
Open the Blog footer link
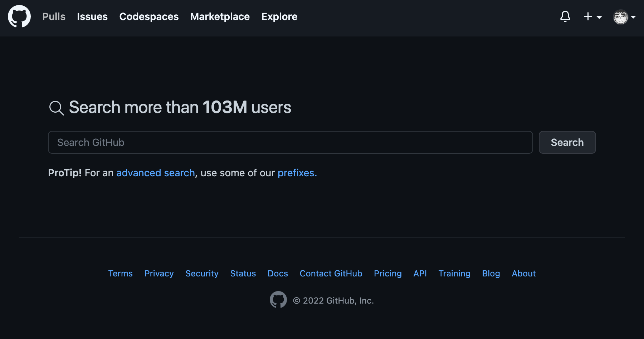pyautogui.click(x=491, y=273)
